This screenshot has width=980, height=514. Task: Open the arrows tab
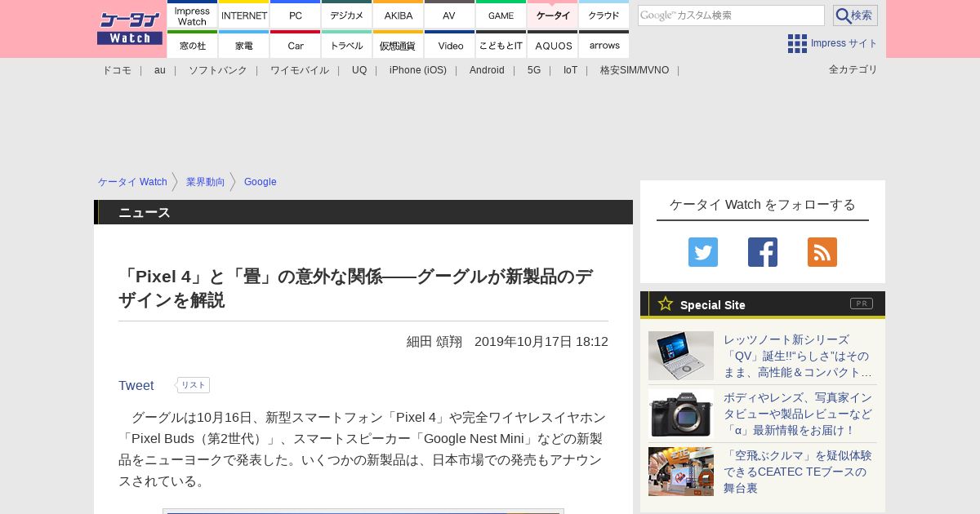[x=604, y=45]
